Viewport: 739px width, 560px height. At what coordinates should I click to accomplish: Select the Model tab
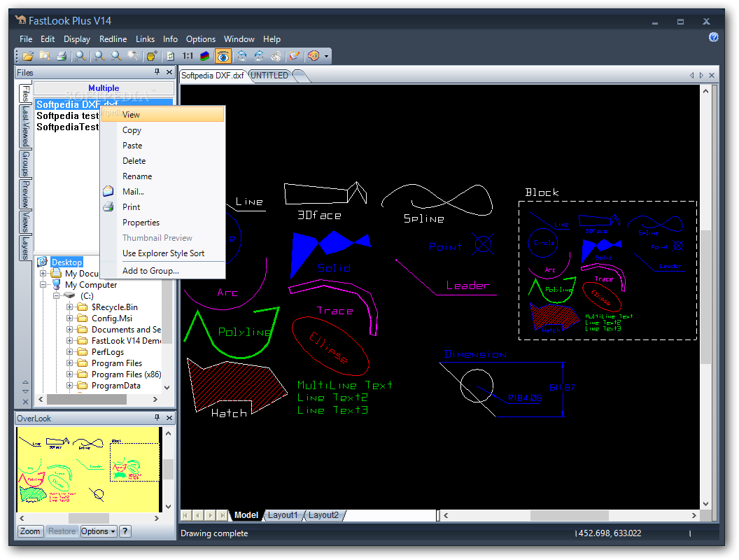point(246,515)
